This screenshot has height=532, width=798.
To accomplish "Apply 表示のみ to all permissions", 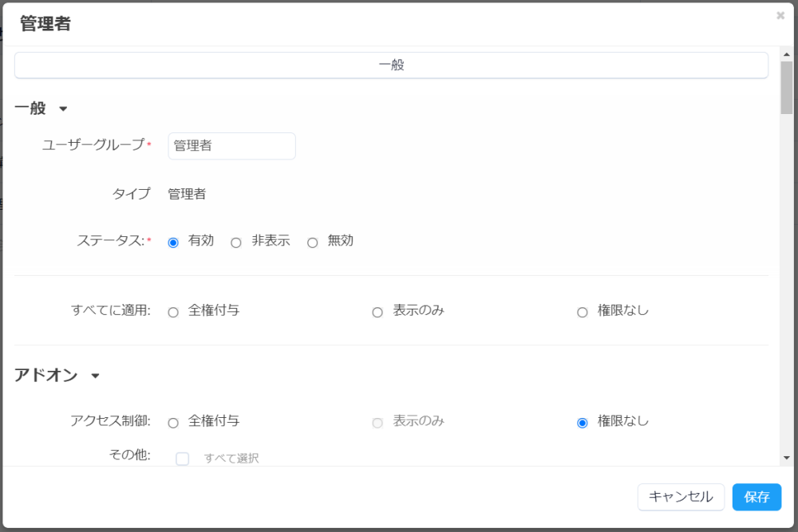I will (x=377, y=313).
